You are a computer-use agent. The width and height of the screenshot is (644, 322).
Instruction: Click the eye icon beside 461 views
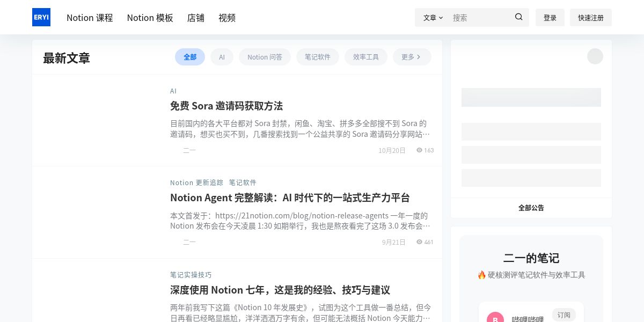[419, 242]
